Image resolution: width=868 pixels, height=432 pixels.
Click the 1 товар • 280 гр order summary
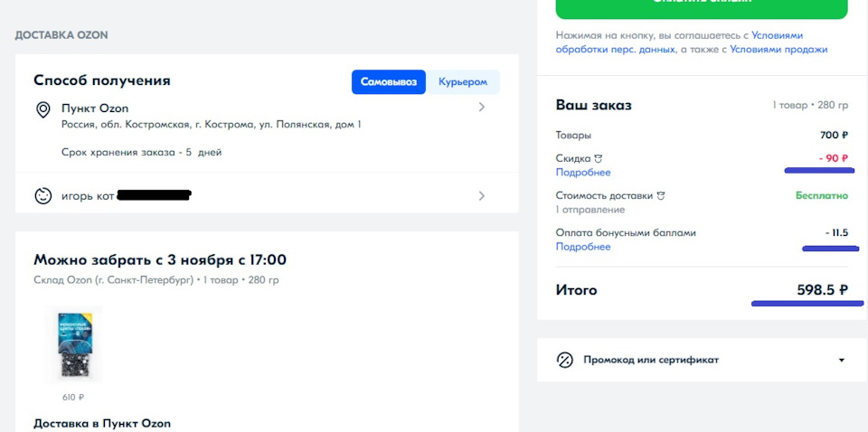pos(810,105)
